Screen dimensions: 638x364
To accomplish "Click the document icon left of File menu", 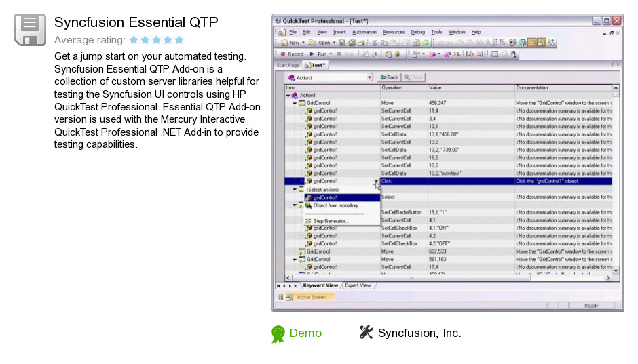I will point(282,32).
